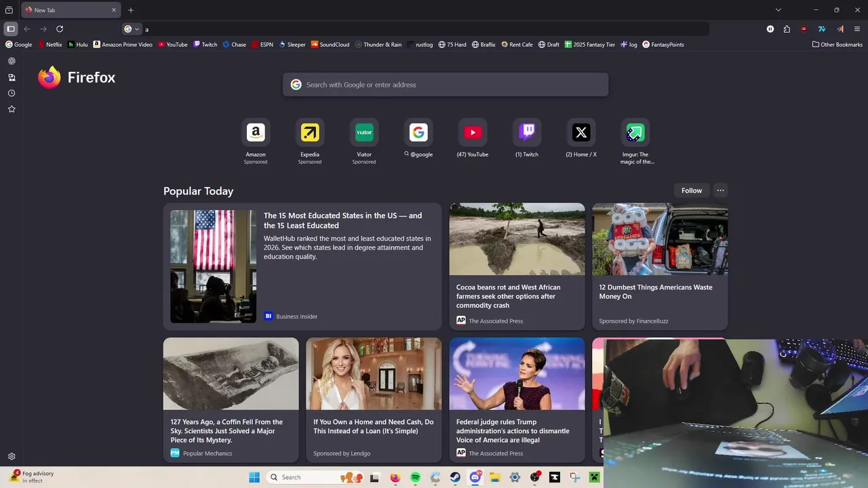Open the Lendgo home cash sponsored article

coord(374,400)
